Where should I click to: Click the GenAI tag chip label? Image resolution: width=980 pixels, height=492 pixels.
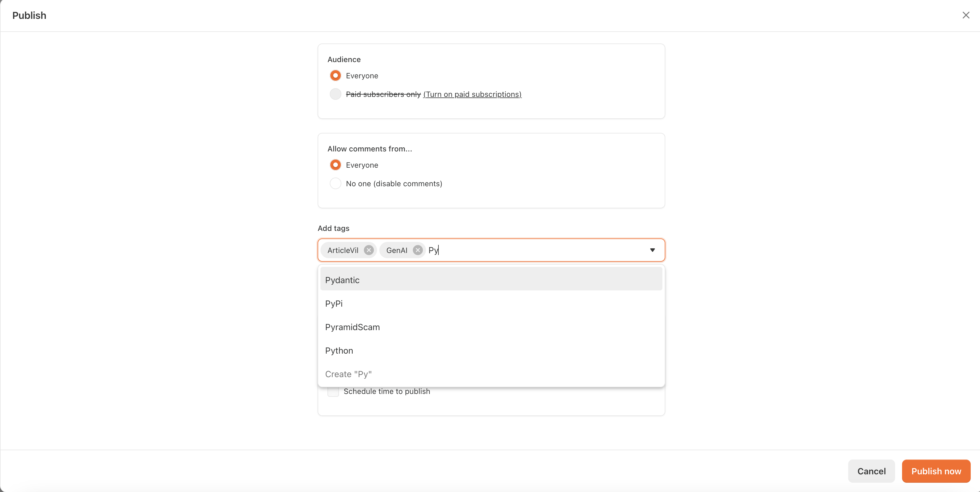(x=396, y=250)
